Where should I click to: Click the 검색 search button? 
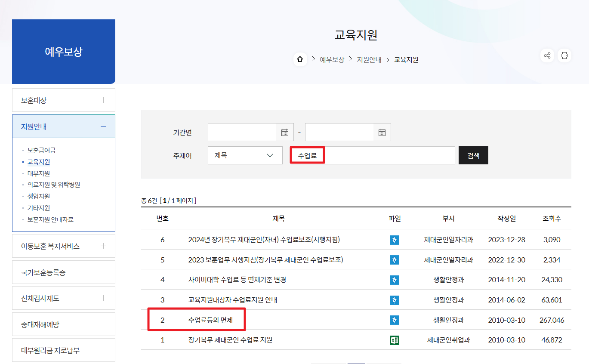pyautogui.click(x=473, y=155)
